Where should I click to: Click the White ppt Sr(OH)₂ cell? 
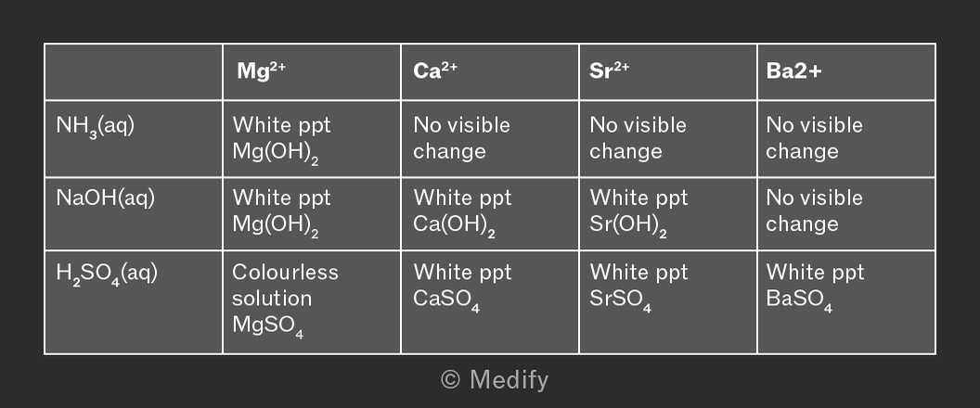point(667,213)
